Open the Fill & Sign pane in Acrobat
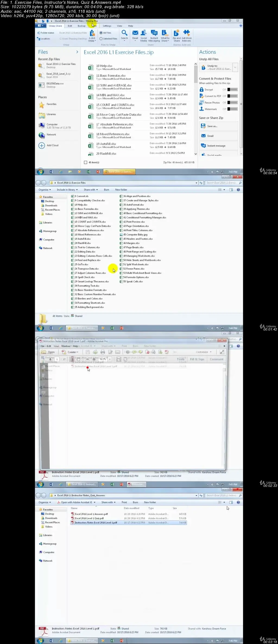The width and height of the screenshot is (278, 644). click(197, 359)
